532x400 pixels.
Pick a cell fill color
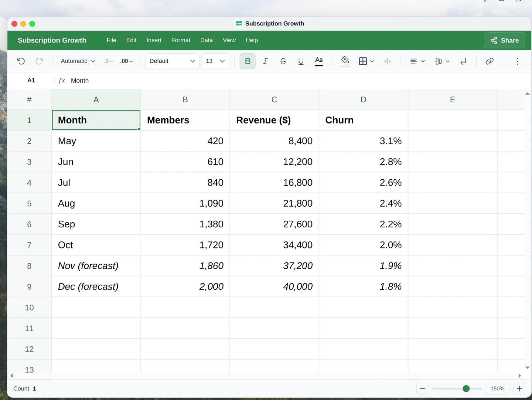(345, 61)
